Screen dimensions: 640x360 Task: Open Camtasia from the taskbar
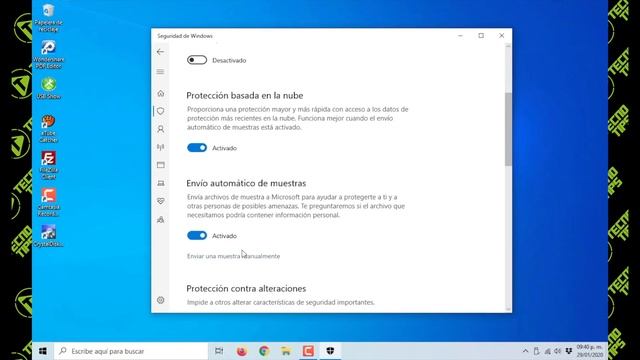(x=308, y=351)
